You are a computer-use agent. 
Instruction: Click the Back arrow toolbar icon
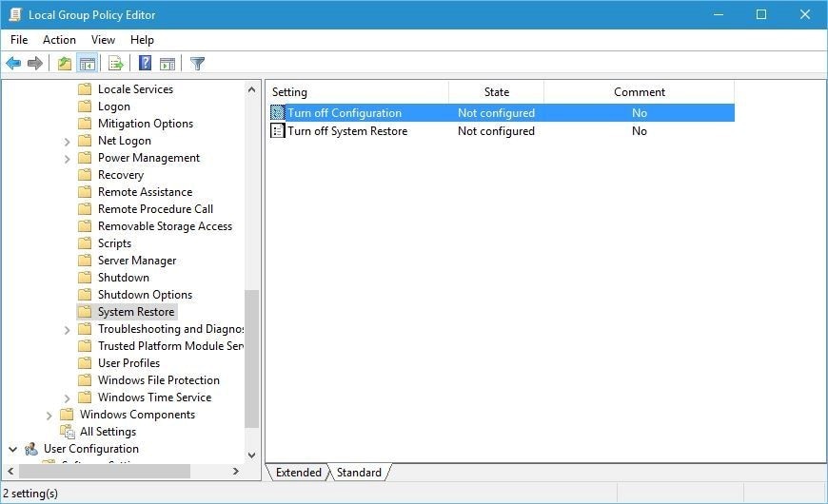click(x=13, y=64)
